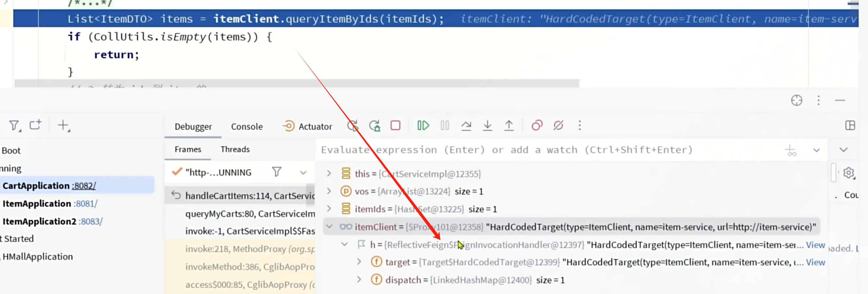Click the rerun in debug mode icon
This screenshot has width=868, height=294.
click(375, 126)
